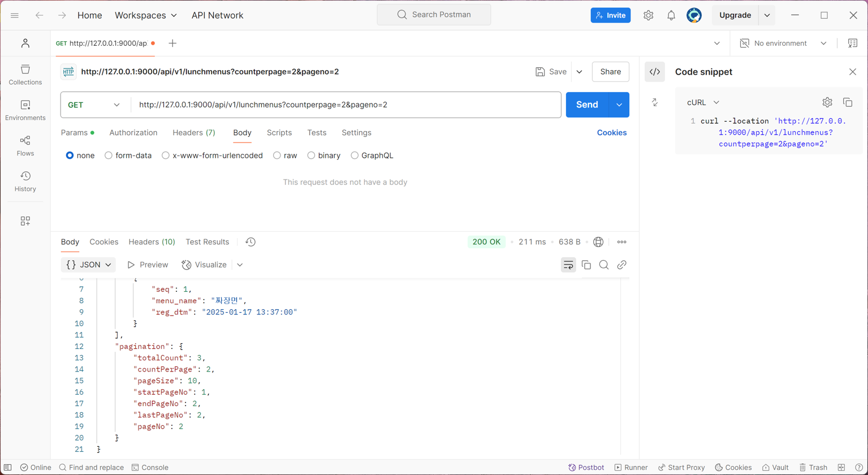
Task: Click the Invite button
Action: [x=611, y=15]
